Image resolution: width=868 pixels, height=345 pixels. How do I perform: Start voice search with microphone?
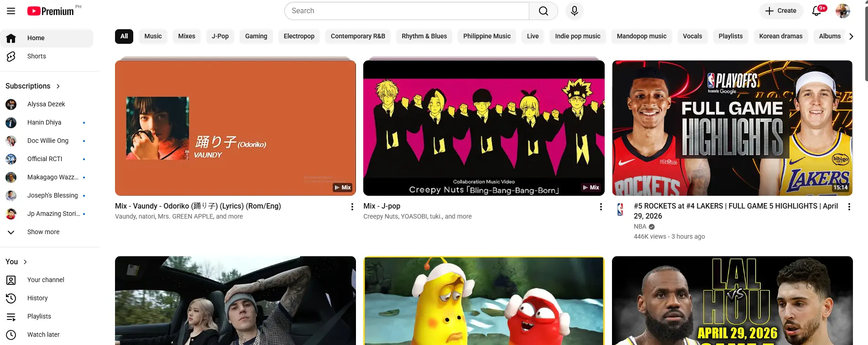tap(575, 11)
